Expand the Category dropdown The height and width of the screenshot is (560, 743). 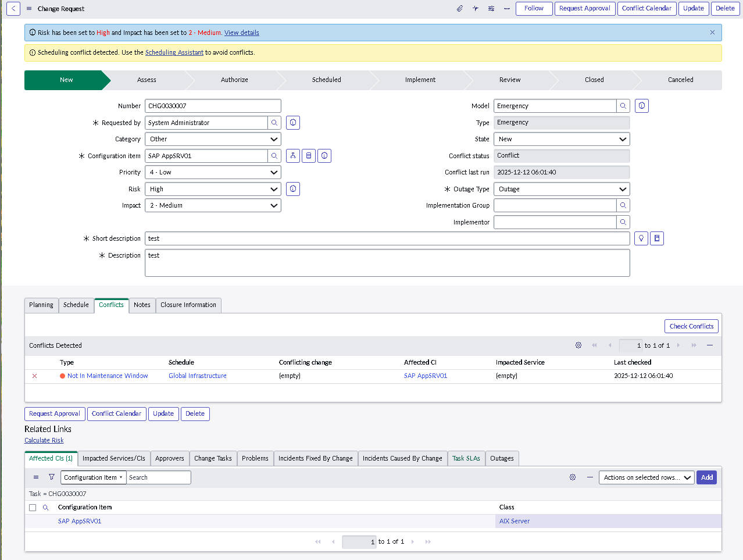tap(213, 140)
